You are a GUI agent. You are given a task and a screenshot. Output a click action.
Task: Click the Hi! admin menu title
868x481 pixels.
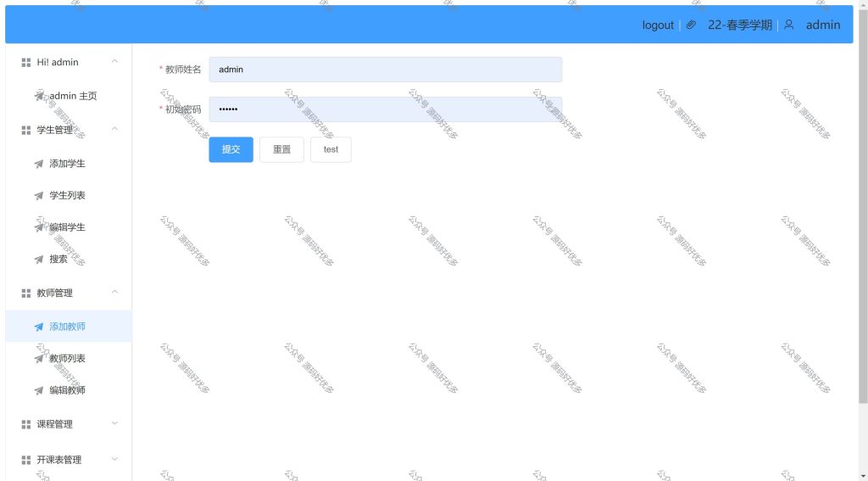pos(58,62)
